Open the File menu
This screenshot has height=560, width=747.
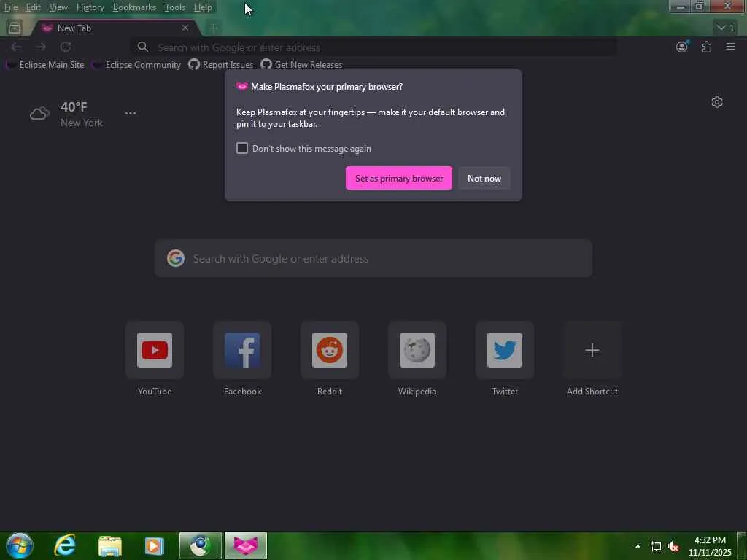pos(10,7)
